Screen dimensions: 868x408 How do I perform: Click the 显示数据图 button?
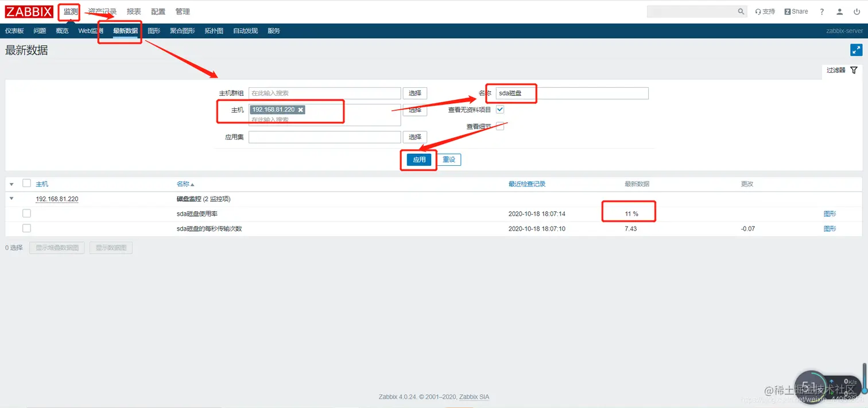(111, 248)
